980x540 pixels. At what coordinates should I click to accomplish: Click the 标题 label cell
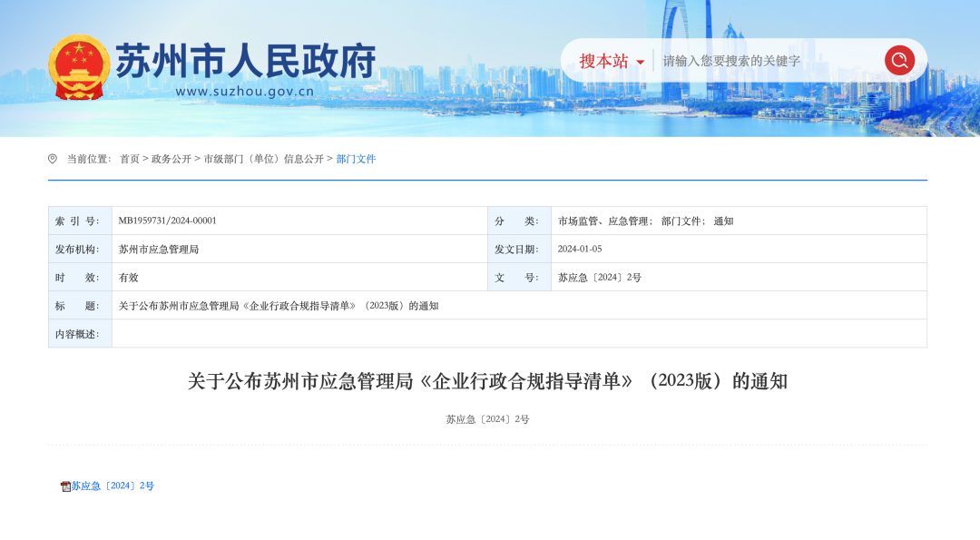click(80, 306)
